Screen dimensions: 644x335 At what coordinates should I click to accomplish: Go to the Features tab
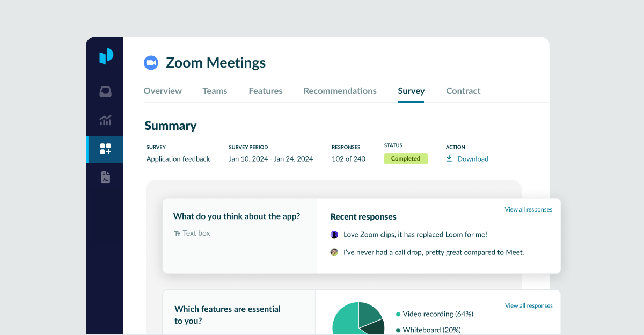coord(266,91)
